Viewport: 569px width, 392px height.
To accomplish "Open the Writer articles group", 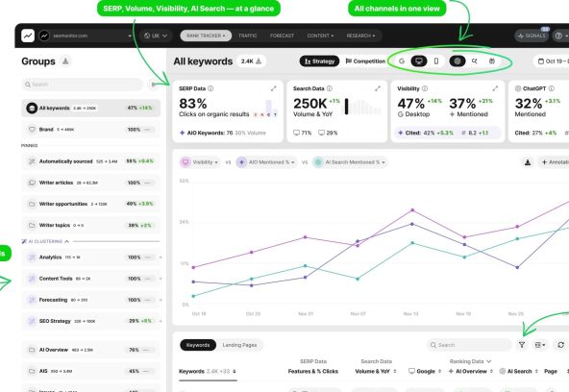I will [90, 183].
